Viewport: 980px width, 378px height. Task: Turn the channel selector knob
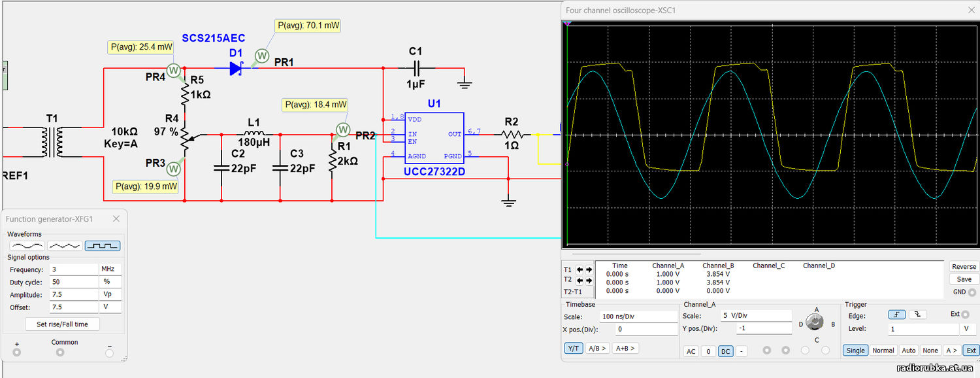point(815,322)
